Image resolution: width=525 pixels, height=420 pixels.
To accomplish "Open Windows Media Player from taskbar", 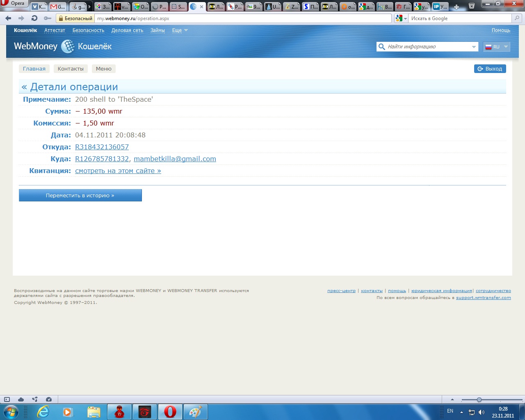I will tap(68, 412).
